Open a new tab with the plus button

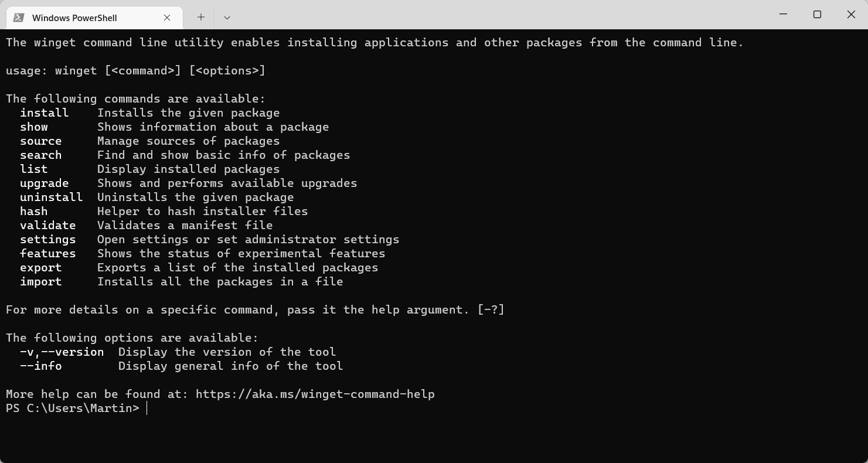(201, 18)
